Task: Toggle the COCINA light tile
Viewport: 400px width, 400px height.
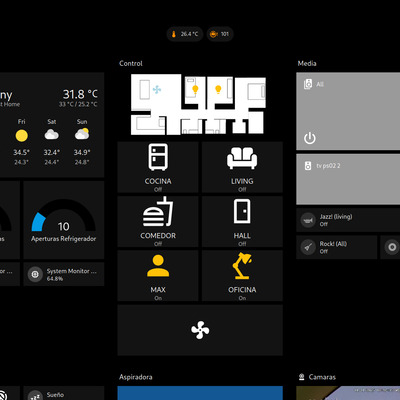Action: pos(158,167)
